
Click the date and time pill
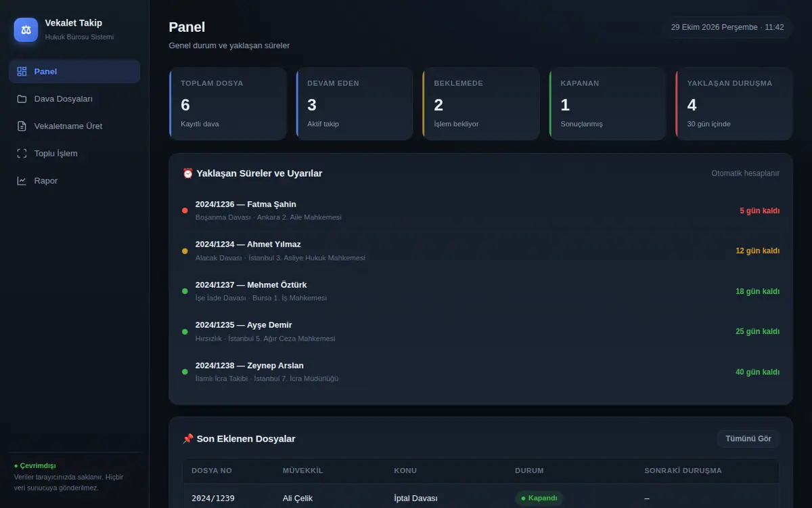click(727, 28)
